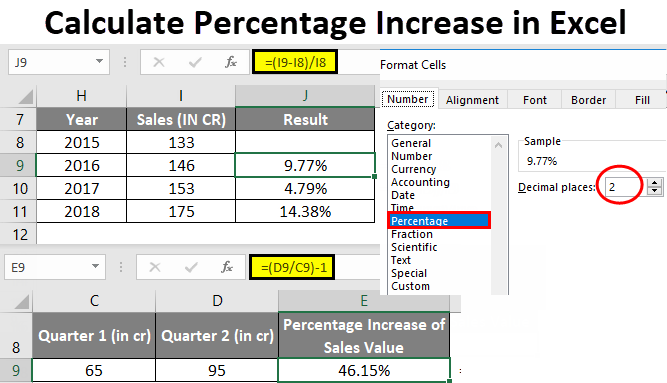Click cell containing 9.77% in Result column

click(x=305, y=165)
